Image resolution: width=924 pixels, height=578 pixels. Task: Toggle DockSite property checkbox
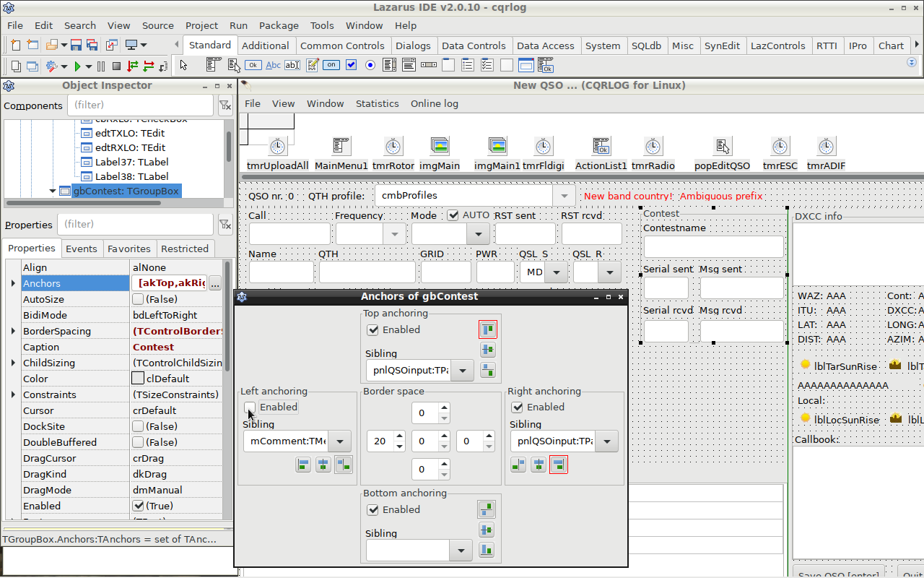(x=138, y=426)
